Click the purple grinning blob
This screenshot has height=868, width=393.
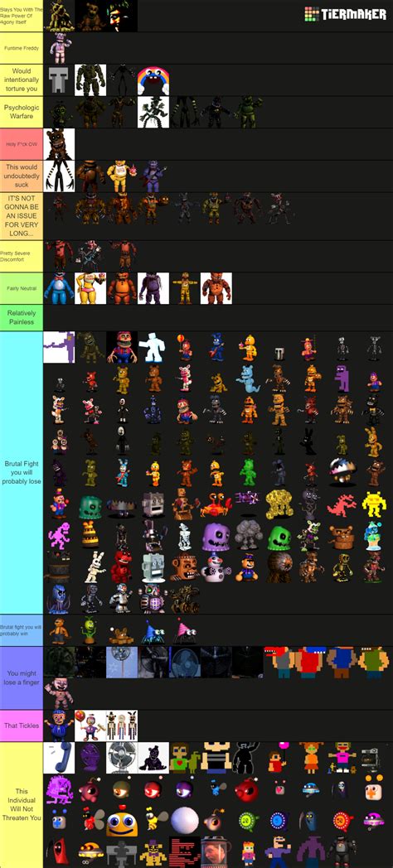click(216, 536)
